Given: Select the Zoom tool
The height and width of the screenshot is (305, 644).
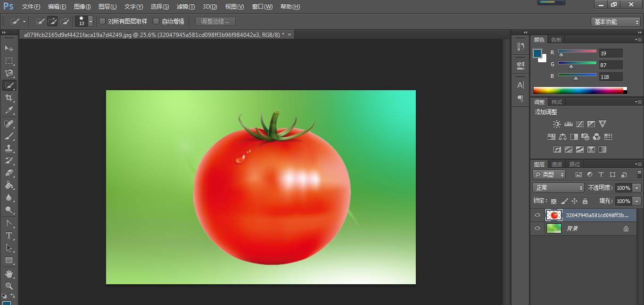Looking at the screenshot, I should click(9, 286).
